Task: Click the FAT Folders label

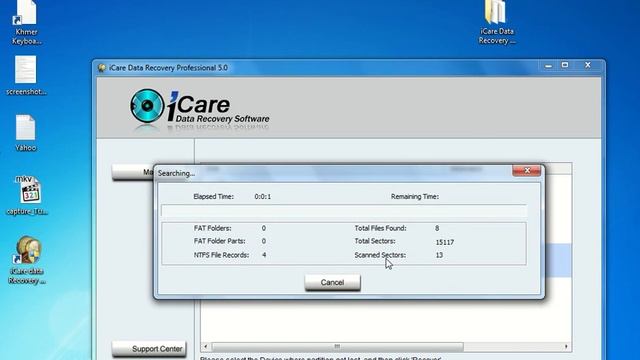Action: [212, 228]
